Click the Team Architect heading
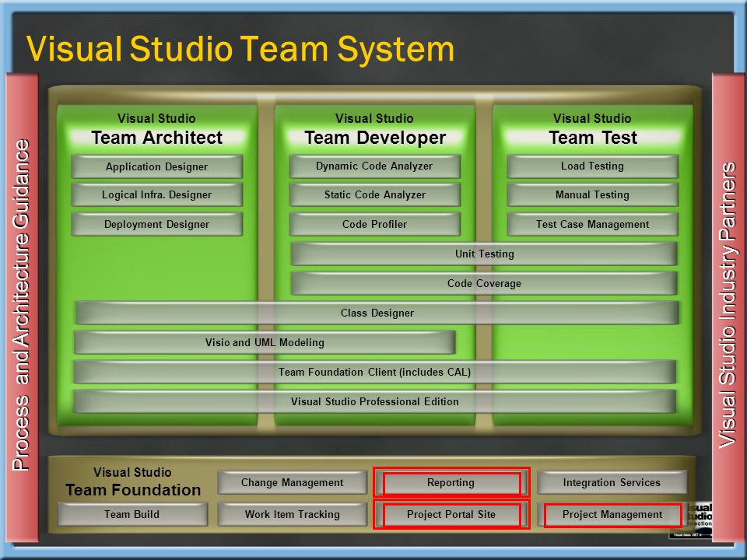Screen dimensions: 747x560 (x=156, y=137)
